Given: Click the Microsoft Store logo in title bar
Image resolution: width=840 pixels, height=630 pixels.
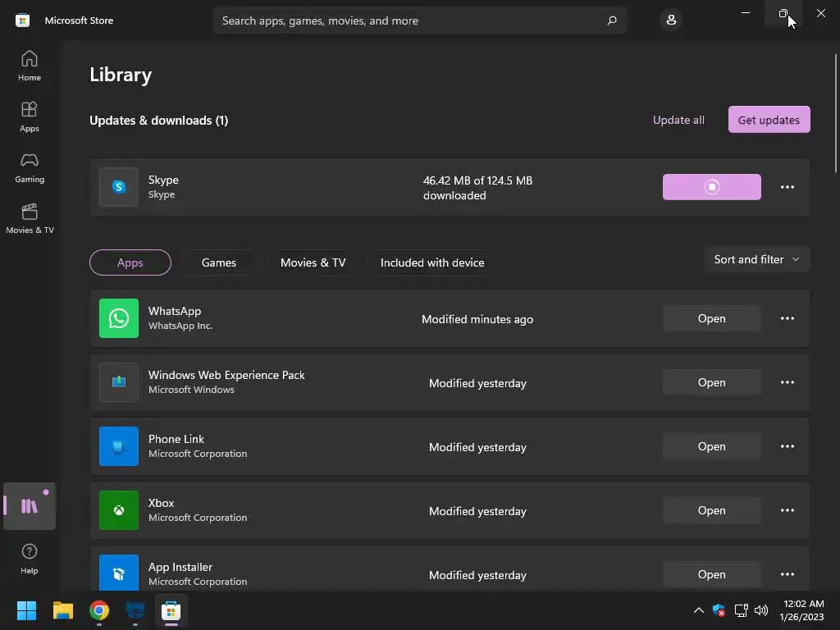Looking at the screenshot, I should (22, 21).
